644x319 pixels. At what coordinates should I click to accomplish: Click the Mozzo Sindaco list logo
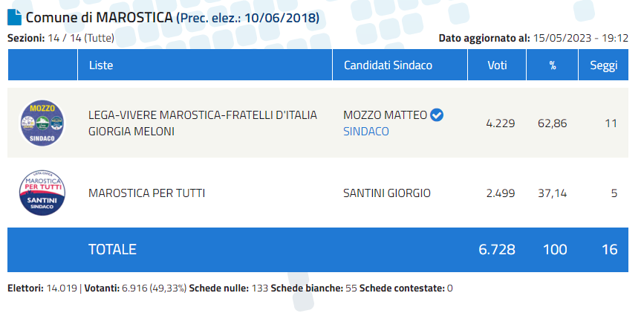tap(42, 123)
